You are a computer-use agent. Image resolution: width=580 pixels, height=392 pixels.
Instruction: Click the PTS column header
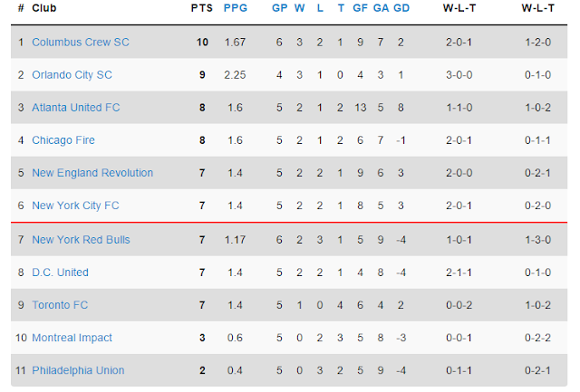202,8
